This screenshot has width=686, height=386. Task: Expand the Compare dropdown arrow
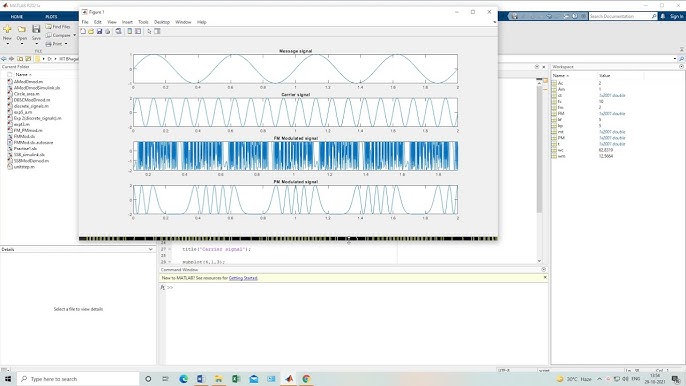[74, 35]
